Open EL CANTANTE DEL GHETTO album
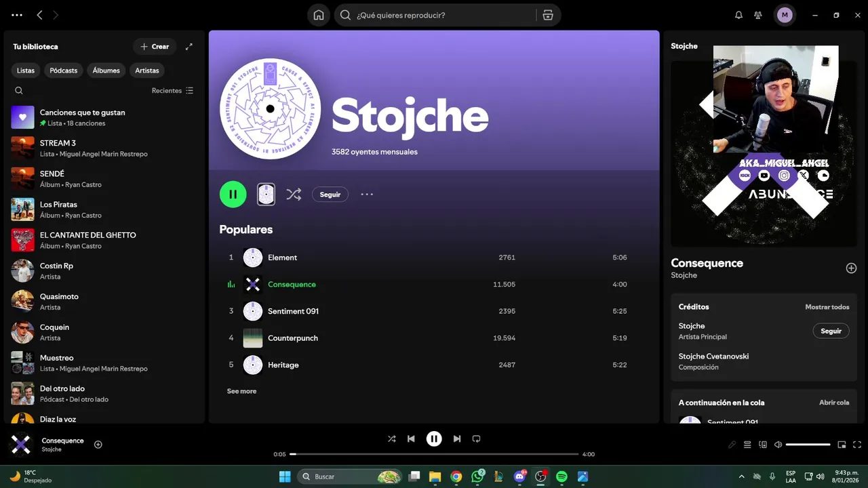Image resolution: width=868 pixels, height=488 pixels. pyautogui.click(x=105, y=240)
